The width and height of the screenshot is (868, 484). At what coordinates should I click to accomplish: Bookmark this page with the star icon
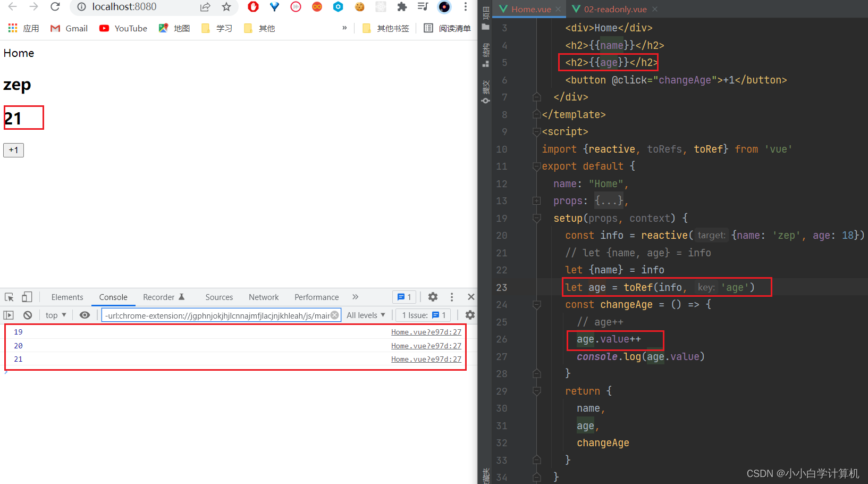[x=226, y=7]
